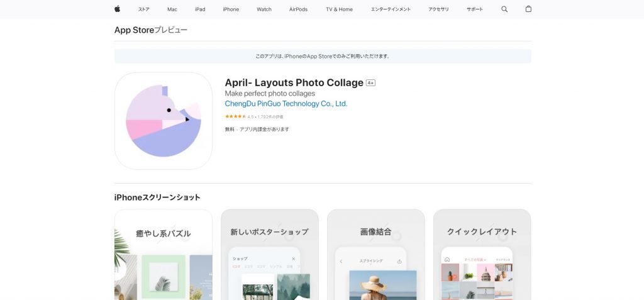This screenshot has width=644, height=300.
Task: Open the ChengDu PinGuo Technology developer link
Action: 286,104
